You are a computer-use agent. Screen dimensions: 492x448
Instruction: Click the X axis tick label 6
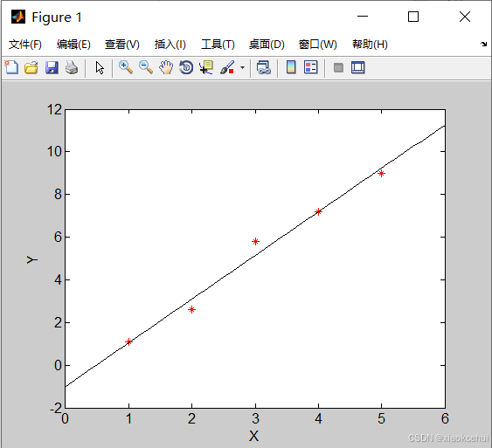tap(445, 418)
